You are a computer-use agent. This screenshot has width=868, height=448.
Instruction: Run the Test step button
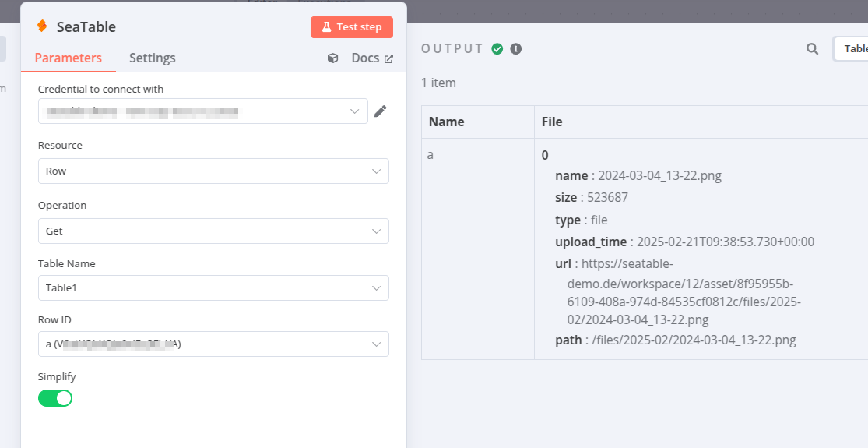pyautogui.click(x=352, y=27)
